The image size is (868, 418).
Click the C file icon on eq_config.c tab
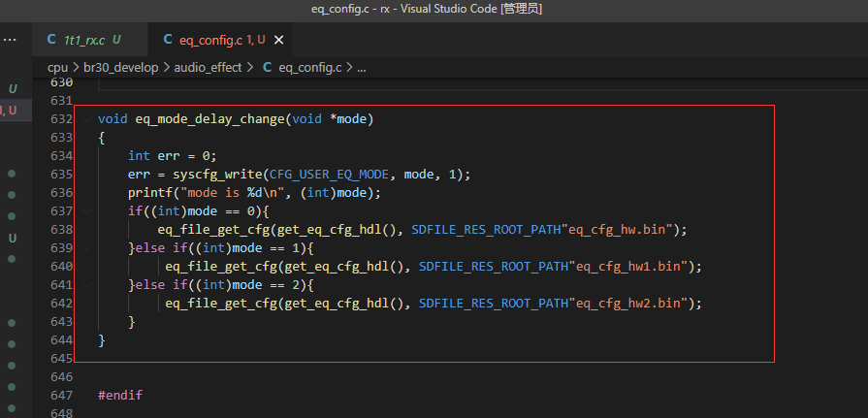tap(168, 40)
